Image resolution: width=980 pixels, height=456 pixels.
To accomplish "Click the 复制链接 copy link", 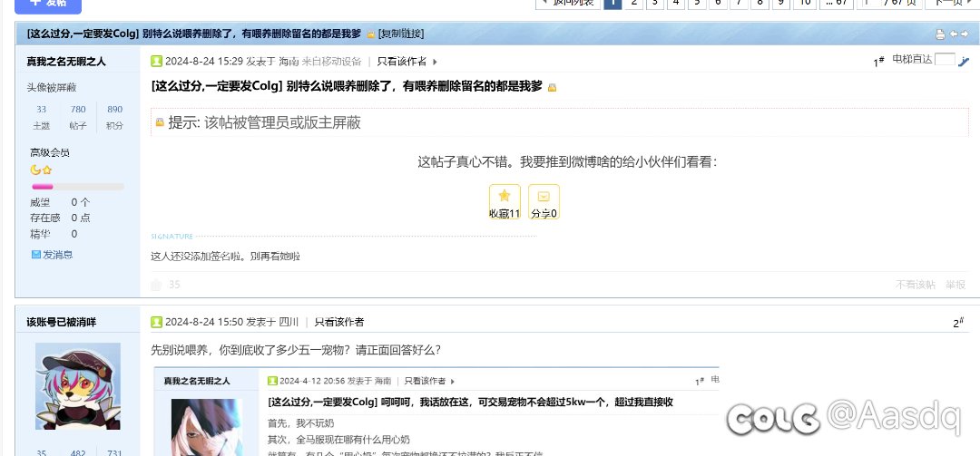I will click(x=401, y=34).
